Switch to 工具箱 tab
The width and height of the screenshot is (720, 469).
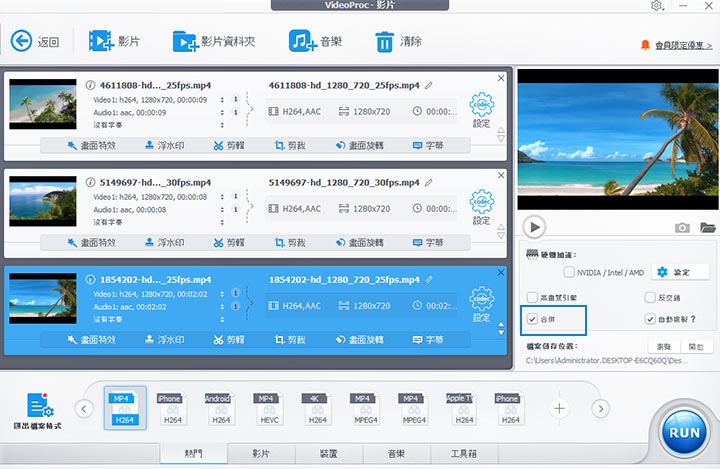coord(464,453)
